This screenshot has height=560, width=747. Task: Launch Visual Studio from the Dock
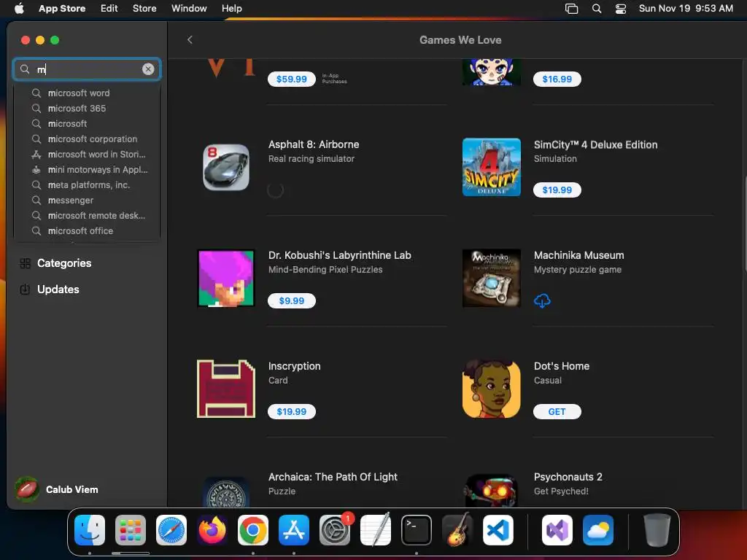point(557,530)
